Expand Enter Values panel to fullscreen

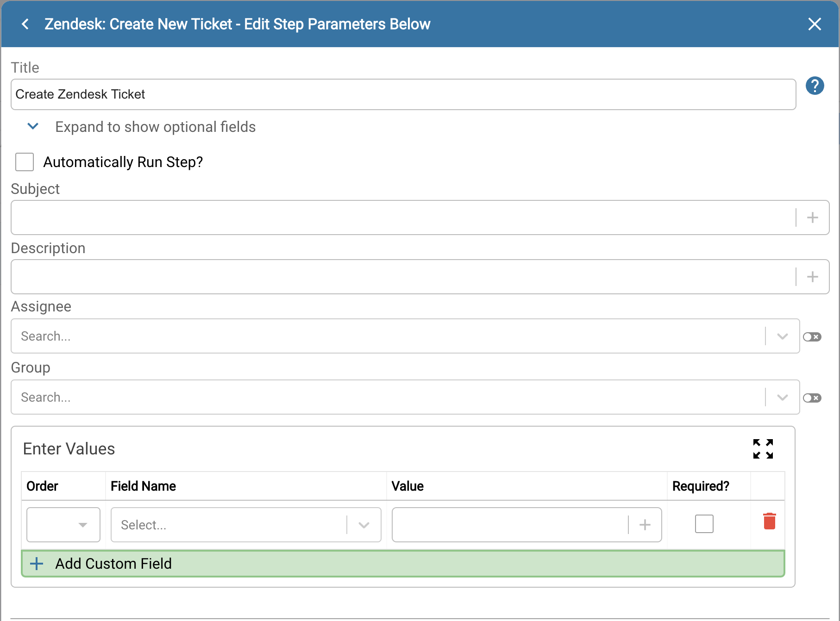pyautogui.click(x=763, y=449)
